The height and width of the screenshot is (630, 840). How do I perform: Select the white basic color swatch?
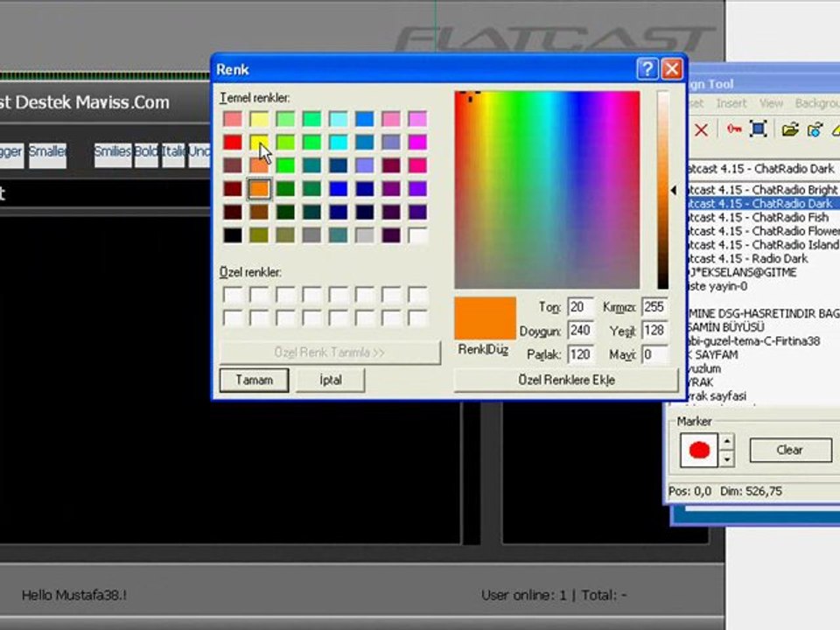pyautogui.click(x=417, y=235)
